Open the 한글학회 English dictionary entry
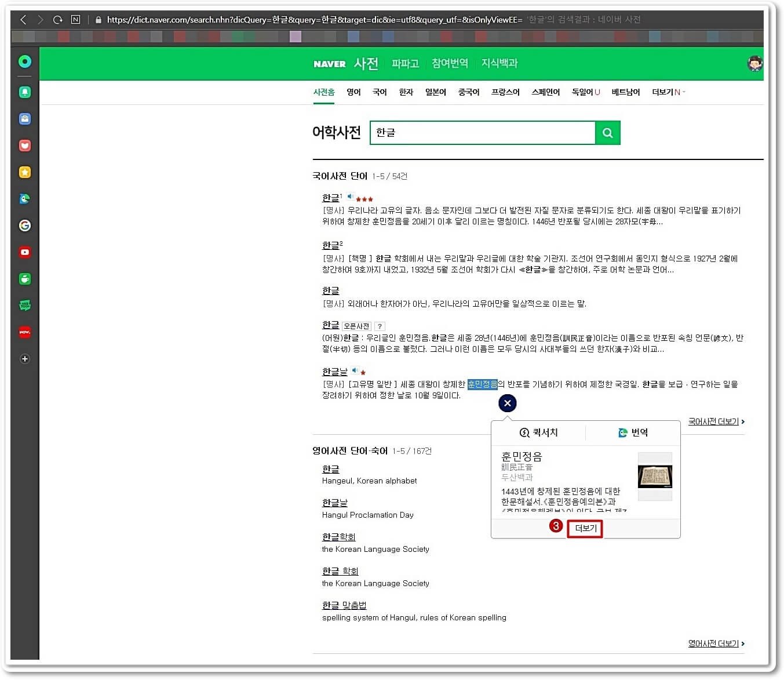 point(339,537)
